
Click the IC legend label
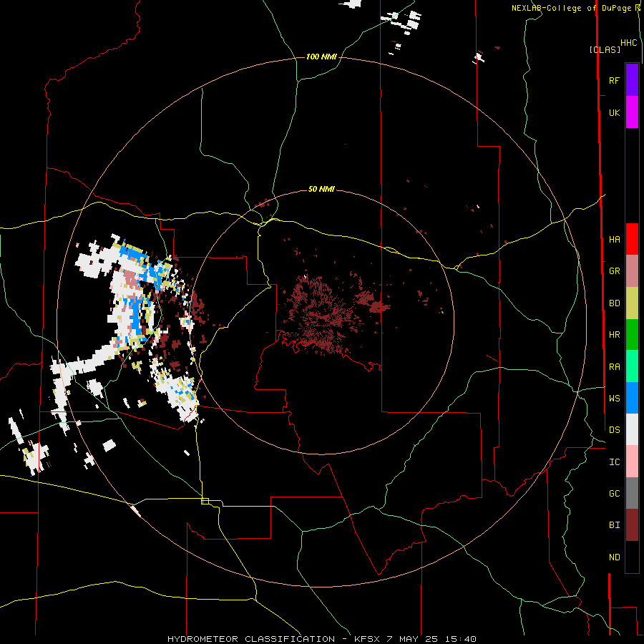click(614, 462)
